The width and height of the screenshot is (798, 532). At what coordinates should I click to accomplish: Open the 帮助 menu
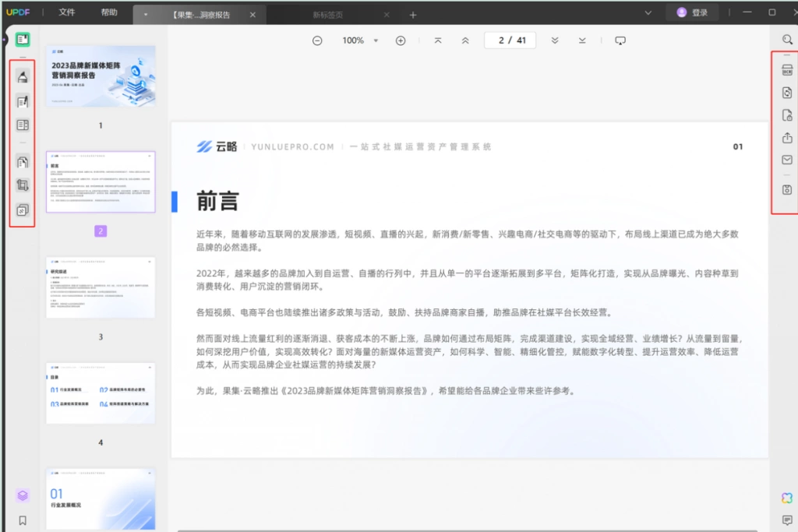coord(109,12)
